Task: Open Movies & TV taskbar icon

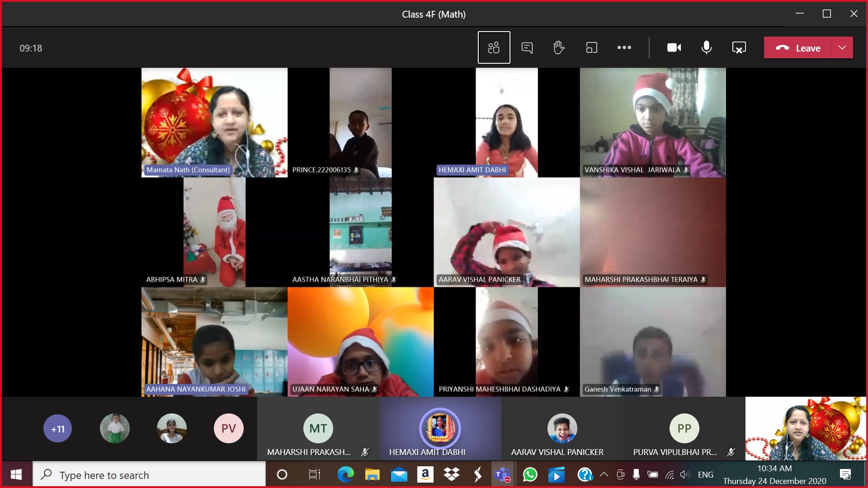Action: [x=557, y=474]
